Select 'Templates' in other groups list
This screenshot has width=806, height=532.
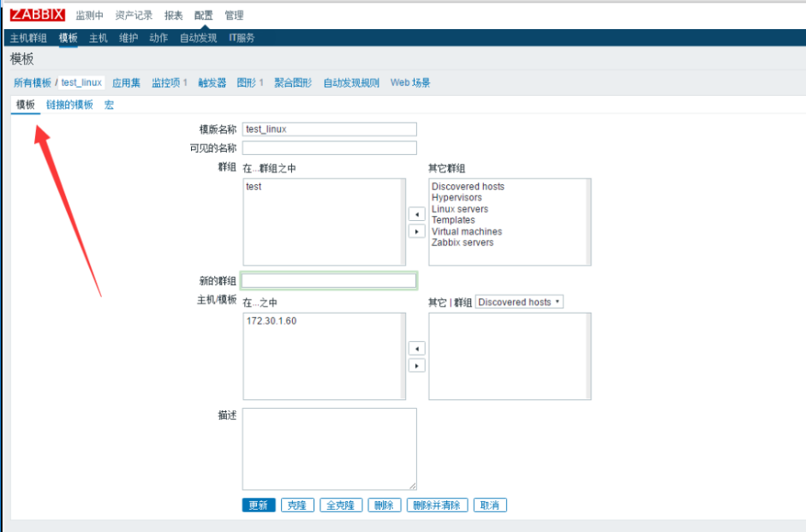(453, 220)
